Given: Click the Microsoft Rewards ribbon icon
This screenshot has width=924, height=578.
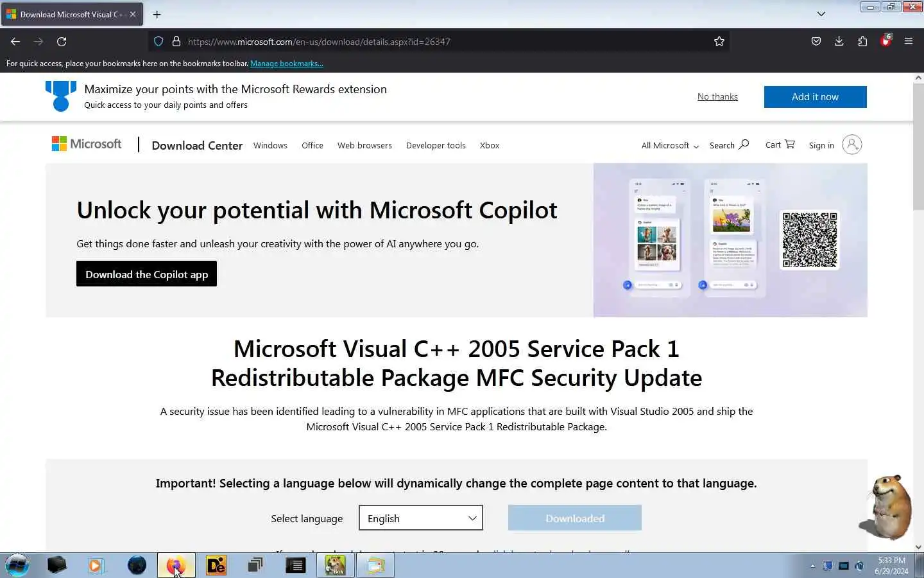Looking at the screenshot, I should click(61, 96).
